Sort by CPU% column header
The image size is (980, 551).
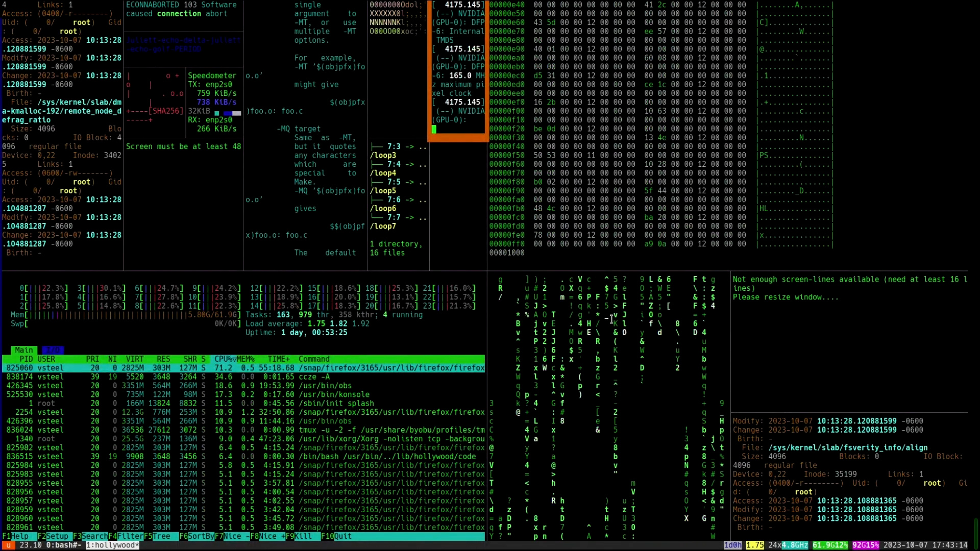click(225, 359)
